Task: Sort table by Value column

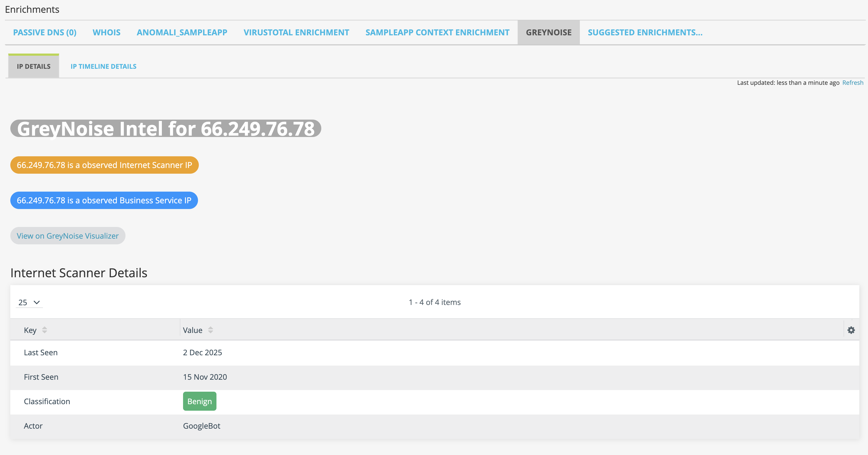Action: pos(210,330)
